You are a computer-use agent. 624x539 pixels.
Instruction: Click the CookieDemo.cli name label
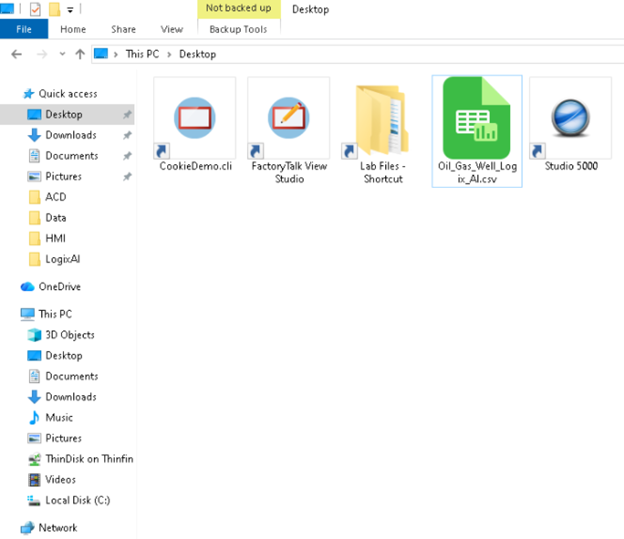[x=195, y=166]
